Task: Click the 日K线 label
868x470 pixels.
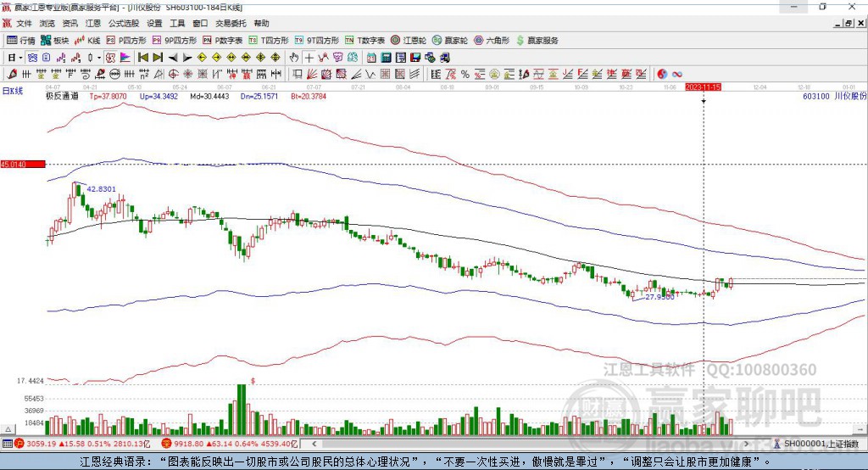Action: 13,91
